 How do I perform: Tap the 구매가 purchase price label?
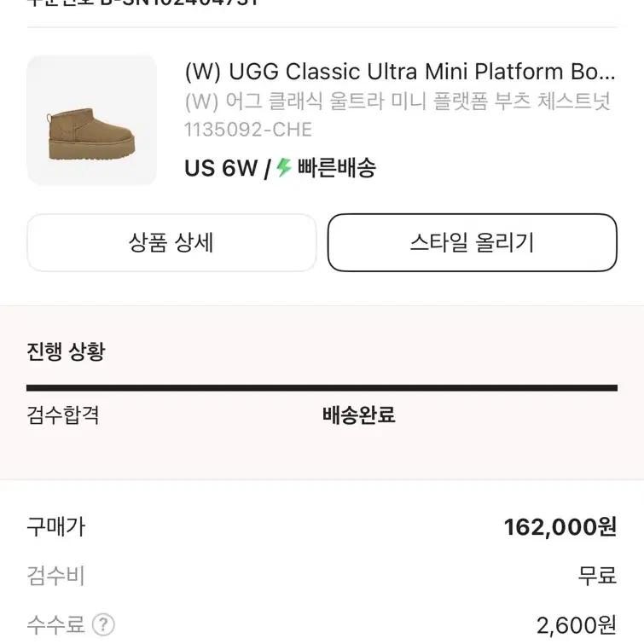[55, 527]
